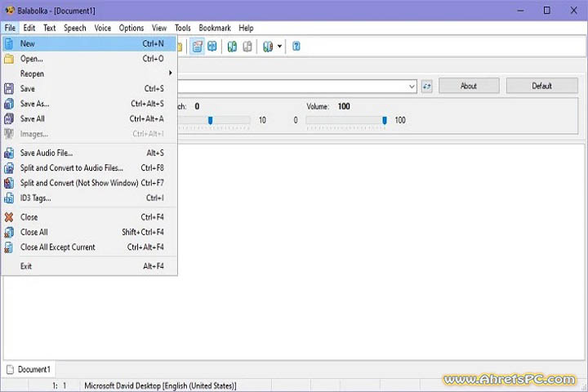Click the Close All menu icon
This screenshot has width=588, height=392.
click(9, 232)
